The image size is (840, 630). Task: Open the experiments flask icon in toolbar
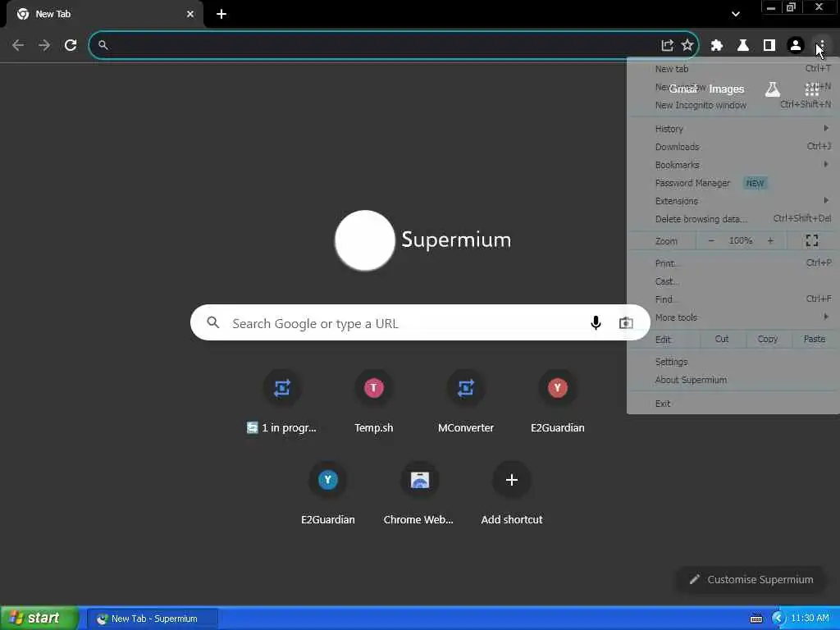tap(743, 46)
